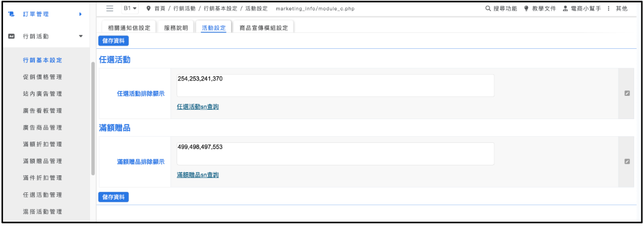Click the 訂單管理 sidebar icon
The width and height of the screenshot is (644, 226).
click(11, 14)
